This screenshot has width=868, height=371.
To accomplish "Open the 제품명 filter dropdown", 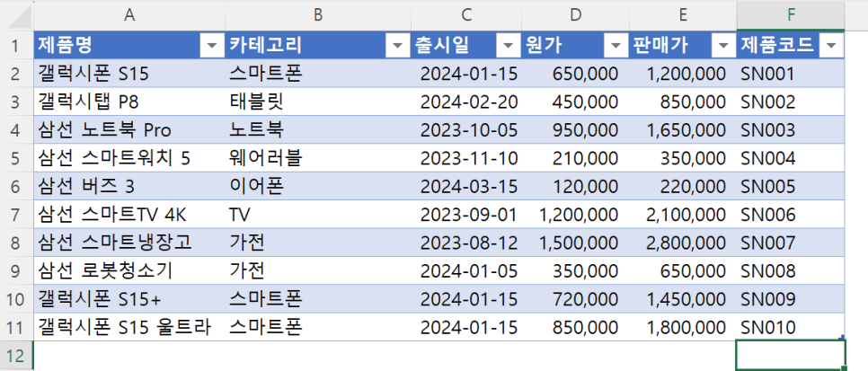I will [212, 46].
